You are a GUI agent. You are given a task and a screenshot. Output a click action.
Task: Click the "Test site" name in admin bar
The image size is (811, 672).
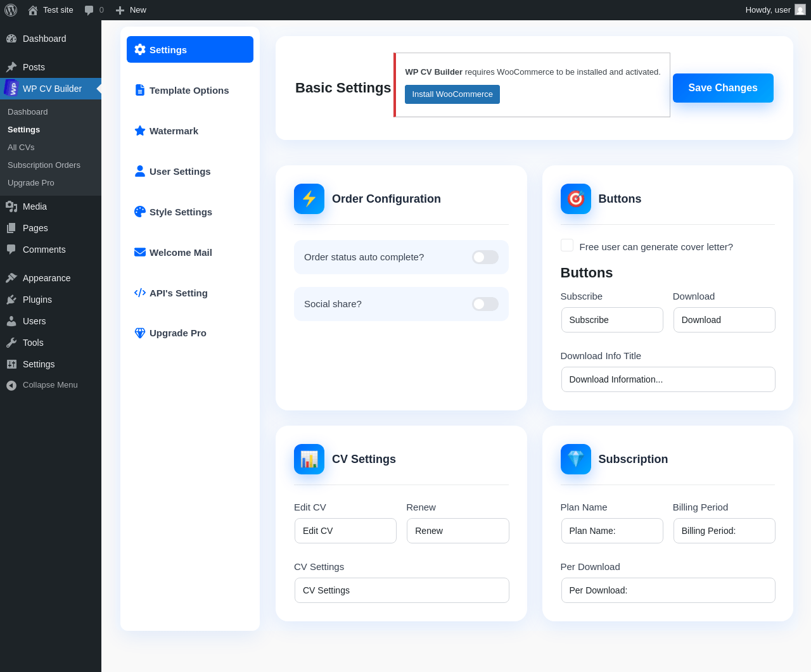click(58, 10)
